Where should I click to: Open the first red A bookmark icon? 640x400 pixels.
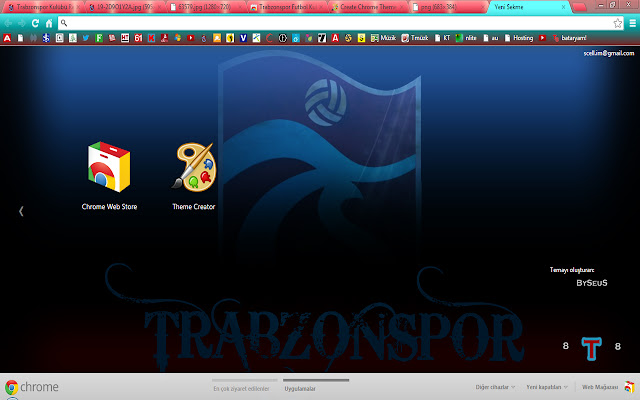[7, 38]
